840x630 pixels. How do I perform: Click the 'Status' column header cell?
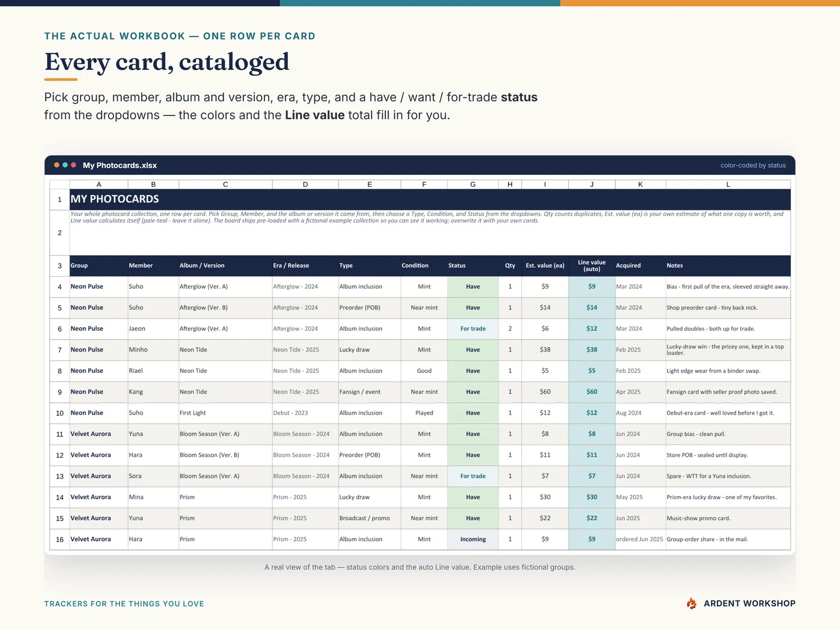(x=473, y=266)
